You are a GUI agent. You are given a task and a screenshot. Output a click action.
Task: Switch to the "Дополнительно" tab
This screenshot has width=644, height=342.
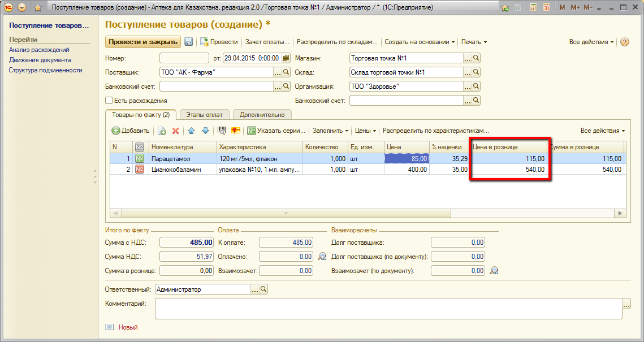click(x=263, y=115)
